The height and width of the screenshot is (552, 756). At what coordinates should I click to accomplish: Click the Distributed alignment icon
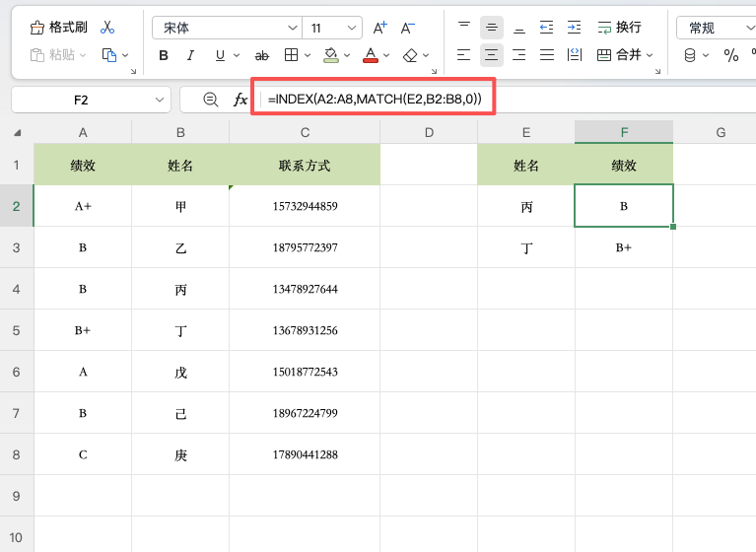[x=575, y=55]
